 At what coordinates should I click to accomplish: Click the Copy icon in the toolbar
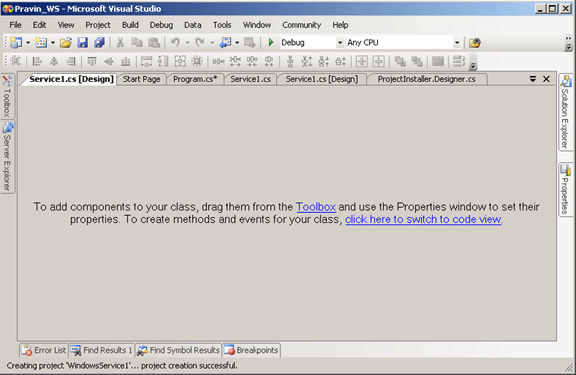(x=137, y=43)
